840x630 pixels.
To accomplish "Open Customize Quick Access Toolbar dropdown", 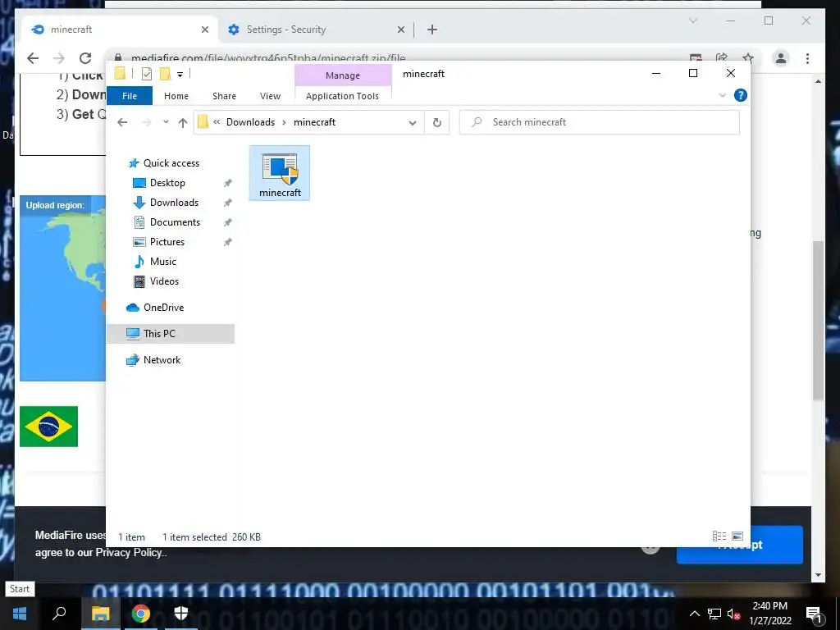I will click(x=180, y=75).
